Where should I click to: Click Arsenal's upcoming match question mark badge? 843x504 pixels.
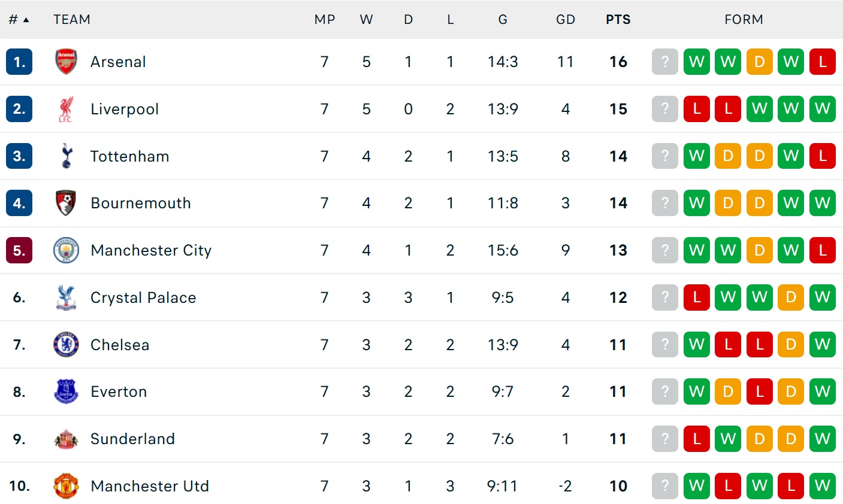664,62
